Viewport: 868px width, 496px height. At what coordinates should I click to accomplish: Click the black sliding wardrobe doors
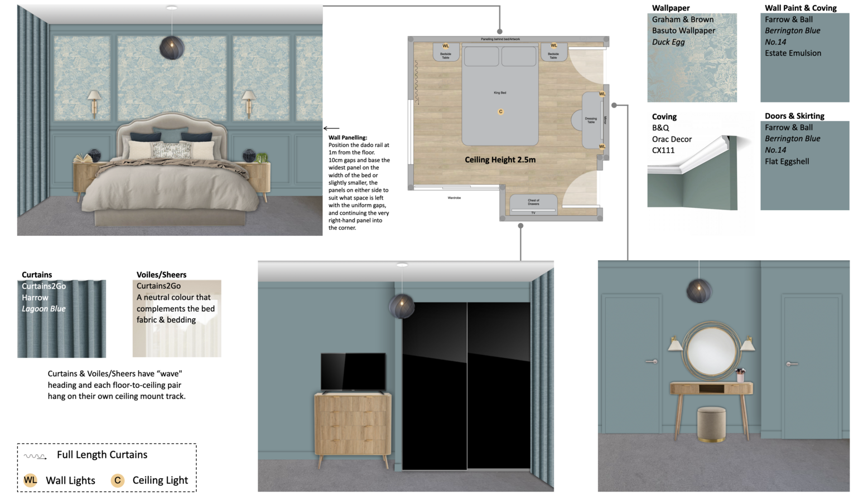click(466, 386)
